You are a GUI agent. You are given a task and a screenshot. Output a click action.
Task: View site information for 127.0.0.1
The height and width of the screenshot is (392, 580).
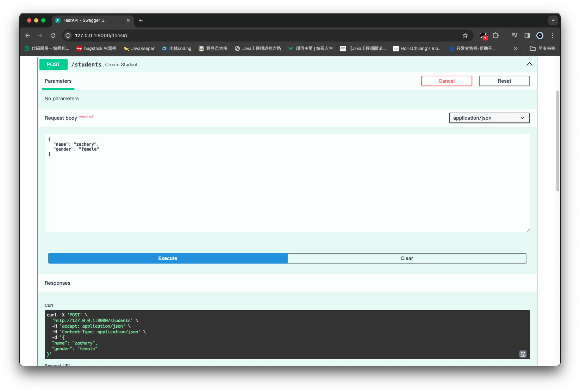tap(68, 36)
